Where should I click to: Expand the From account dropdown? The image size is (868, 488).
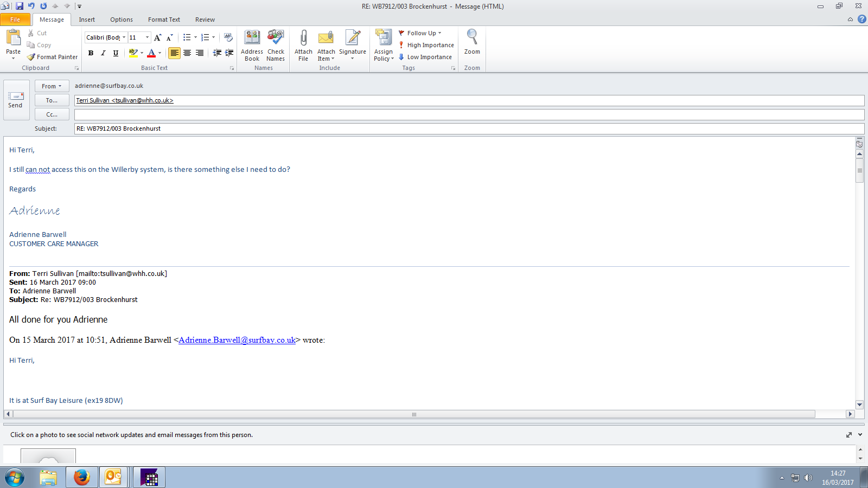coord(52,86)
